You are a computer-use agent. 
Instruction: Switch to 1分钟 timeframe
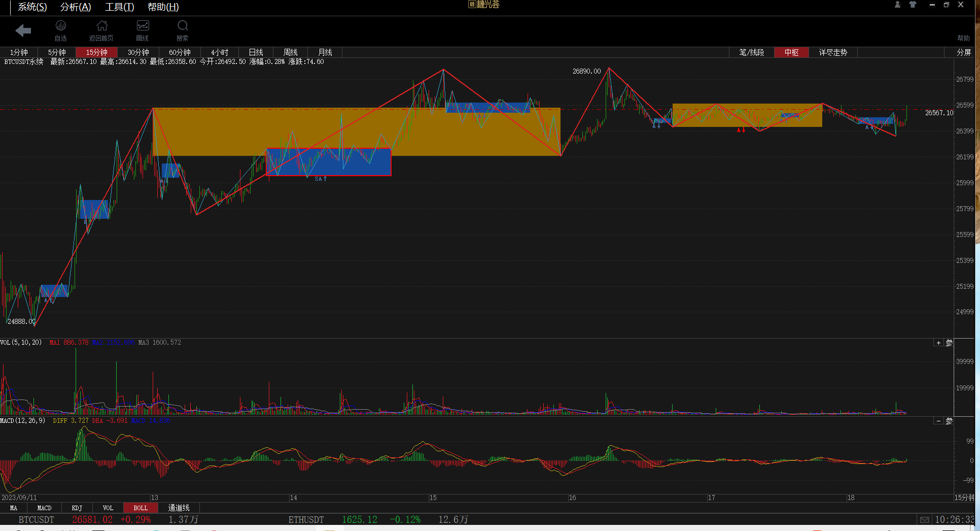(19, 52)
